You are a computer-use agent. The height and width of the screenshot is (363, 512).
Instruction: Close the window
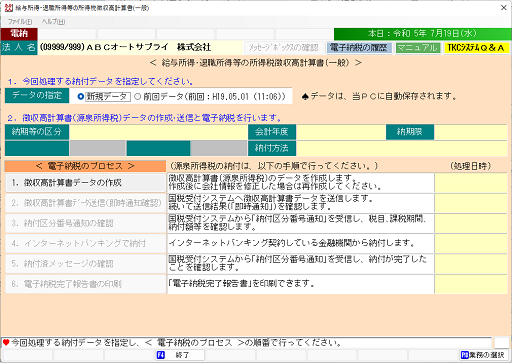click(x=504, y=7)
